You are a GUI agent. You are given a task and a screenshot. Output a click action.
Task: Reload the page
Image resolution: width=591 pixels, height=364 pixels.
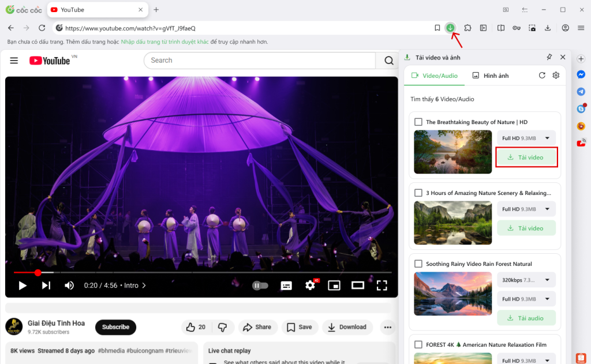tap(42, 28)
